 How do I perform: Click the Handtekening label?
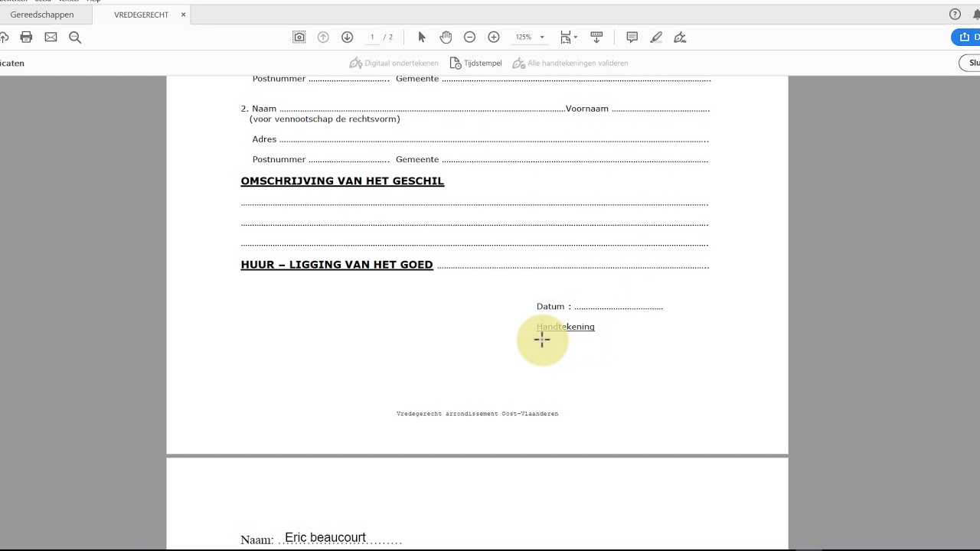(x=565, y=327)
